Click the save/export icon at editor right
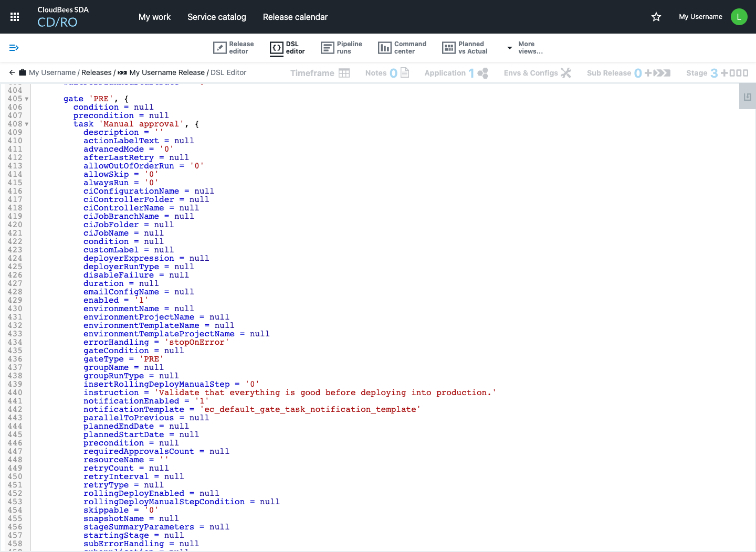The height and width of the screenshot is (552, 756). 748,97
